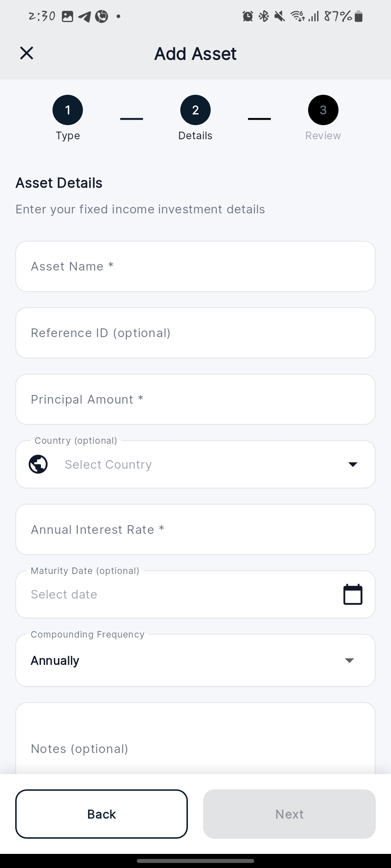Tap the alarm icon in status bar
Screen dimensions: 391x868
point(248,16)
